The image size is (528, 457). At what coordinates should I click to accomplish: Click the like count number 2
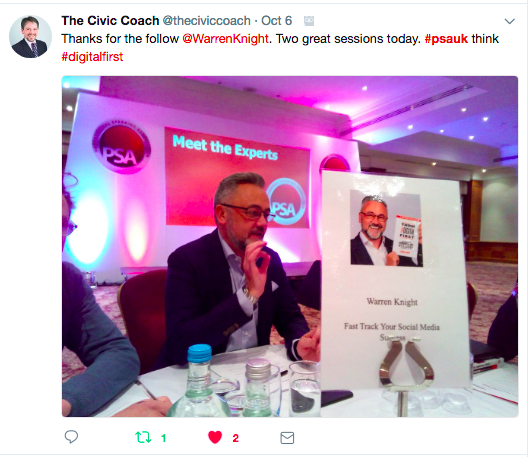[235, 438]
